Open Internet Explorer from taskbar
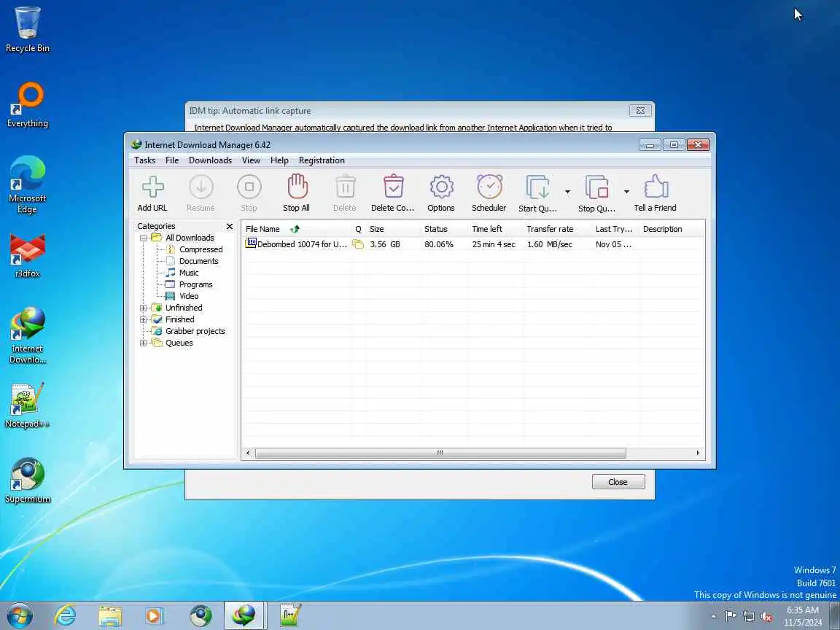Viewport: 840px width, 630px height. pyautogui.click(x=66, y=615)
